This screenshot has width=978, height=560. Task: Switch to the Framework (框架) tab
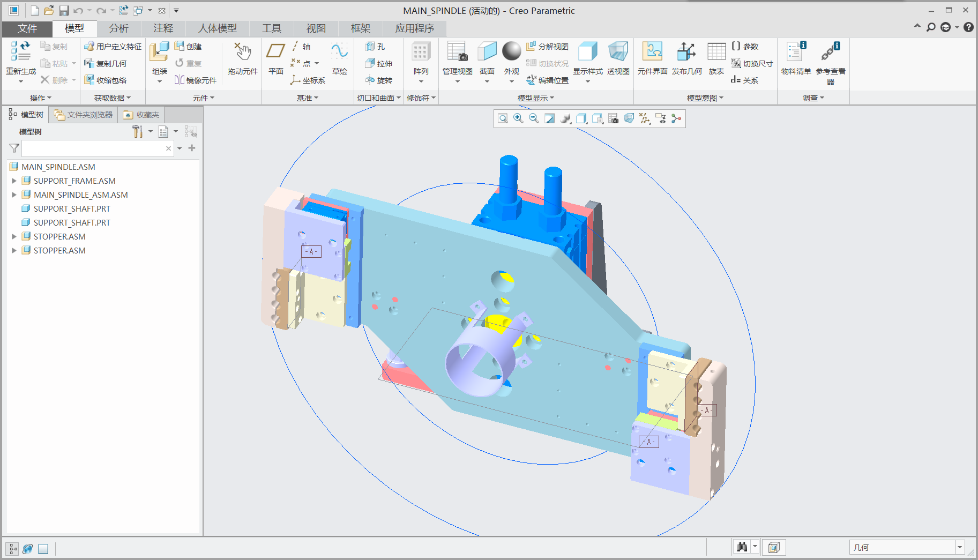coord(361,28)
